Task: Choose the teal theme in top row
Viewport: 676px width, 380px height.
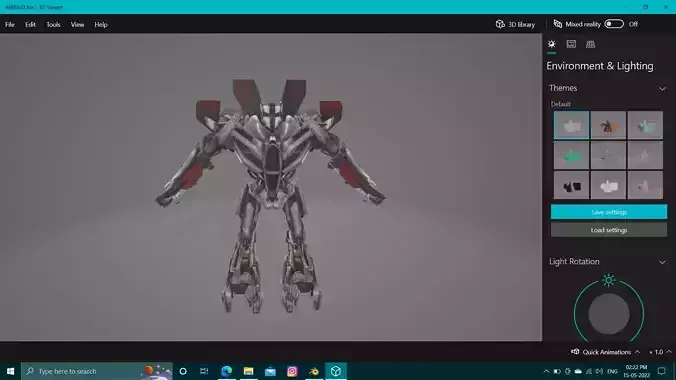Action: [645, 125]
